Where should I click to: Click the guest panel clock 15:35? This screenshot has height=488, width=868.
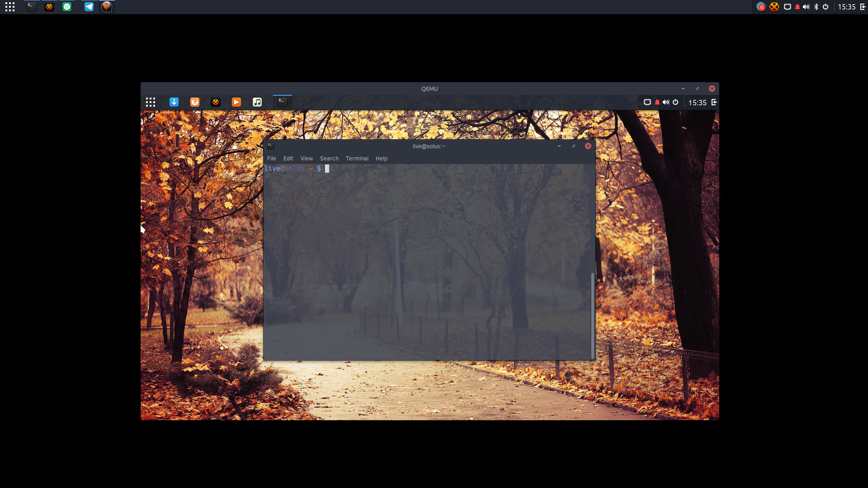click(x=697, y=103)
